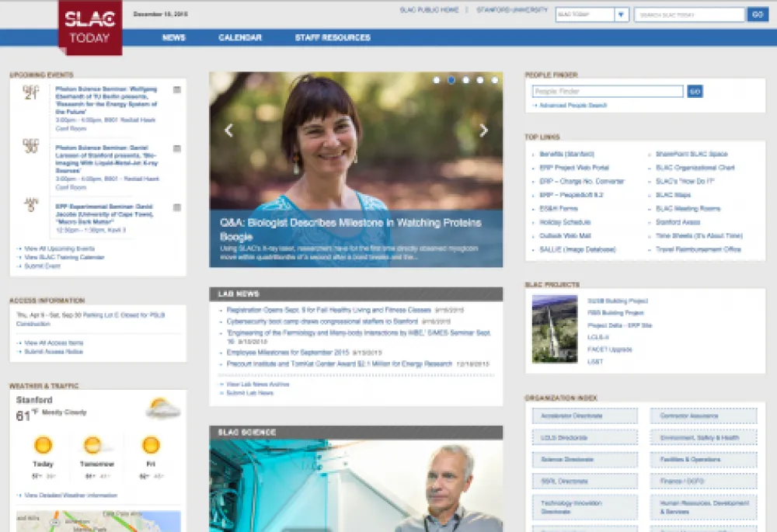This screenshot has height=532, width=777.
Task: Select the first carousel indicator dot
Action: pyautogui.click(x=437, y=80)
